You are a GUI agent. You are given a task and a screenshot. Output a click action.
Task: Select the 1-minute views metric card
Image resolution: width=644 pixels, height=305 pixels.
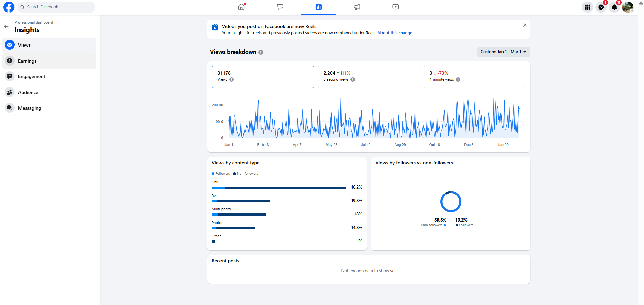pos(475,77)
